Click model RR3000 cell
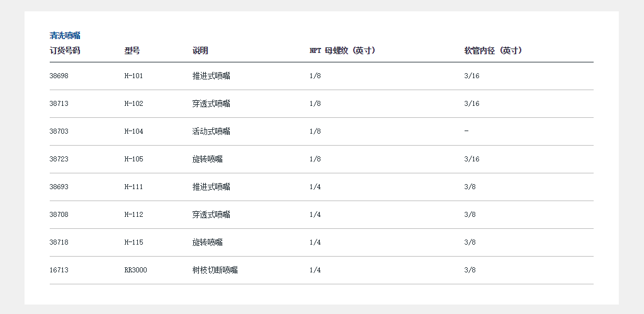The image size is (644, 314). 136,270
